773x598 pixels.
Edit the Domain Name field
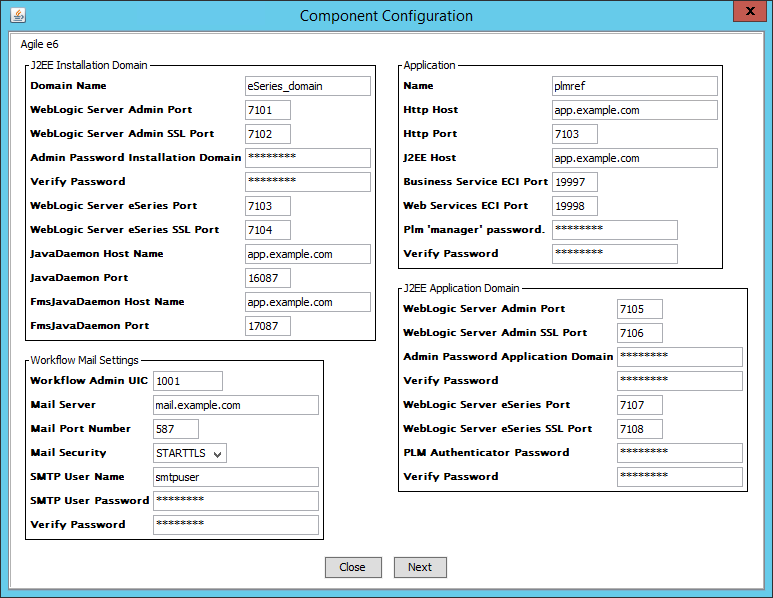tap(308, 86)
